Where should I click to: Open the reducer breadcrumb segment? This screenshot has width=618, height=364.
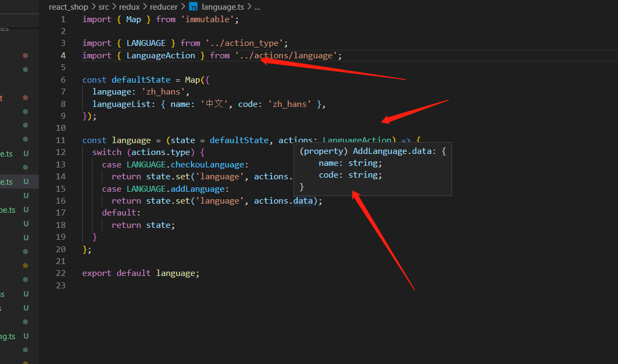point(164,7)
